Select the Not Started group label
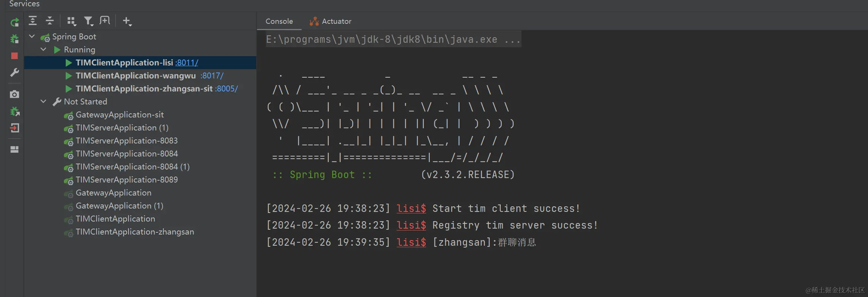The image size is (868, 297). pyautogui.click(x=85, y=101)
